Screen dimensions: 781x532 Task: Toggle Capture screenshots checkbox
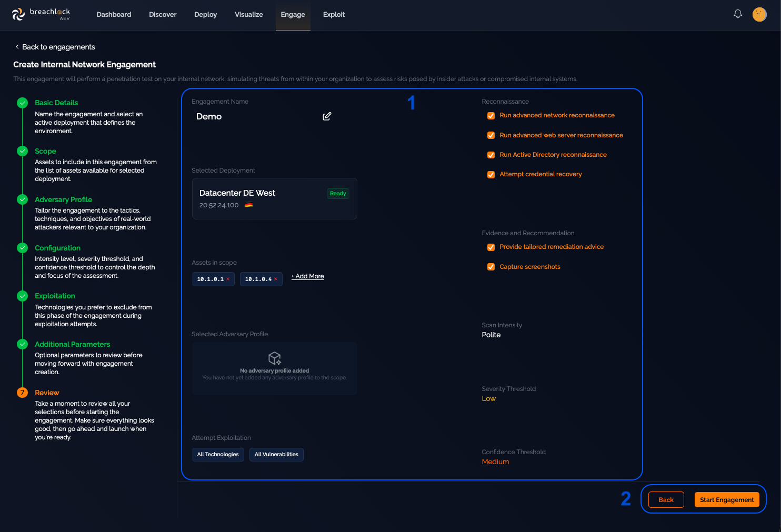(491, 267)
